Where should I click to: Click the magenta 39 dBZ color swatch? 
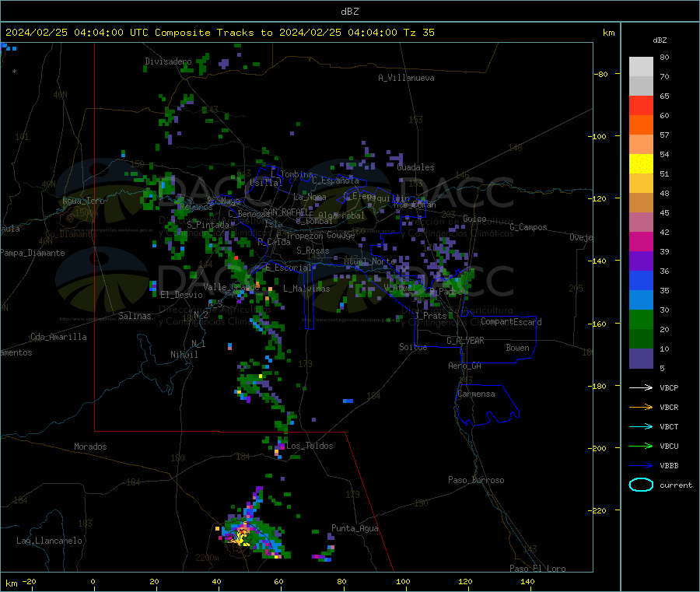[x=641, y=241]
